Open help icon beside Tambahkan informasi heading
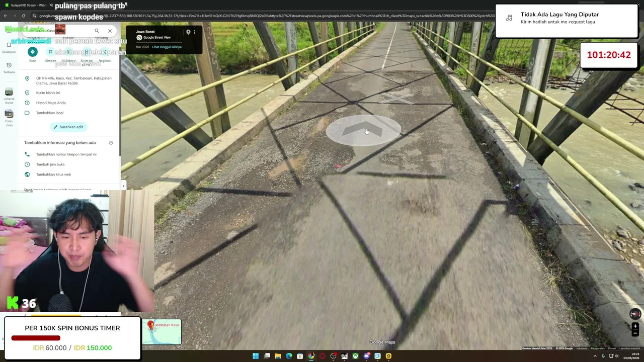This screenshot has width=644, height=362. coord(111,143)
